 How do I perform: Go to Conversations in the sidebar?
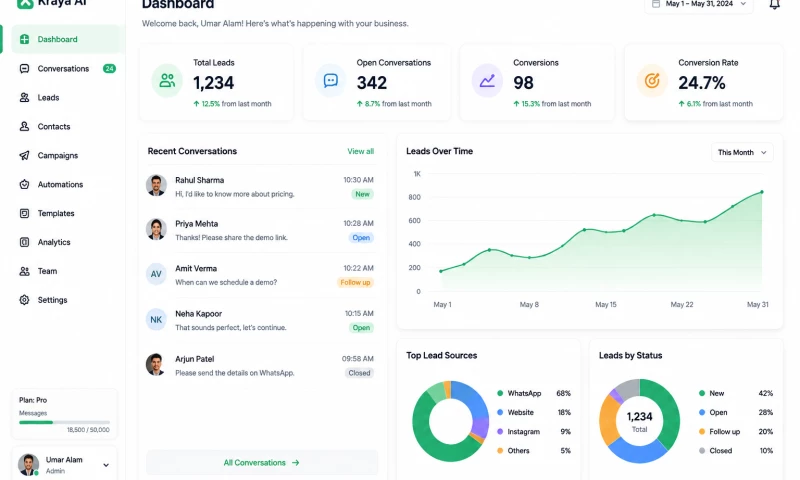pos(68,68)
